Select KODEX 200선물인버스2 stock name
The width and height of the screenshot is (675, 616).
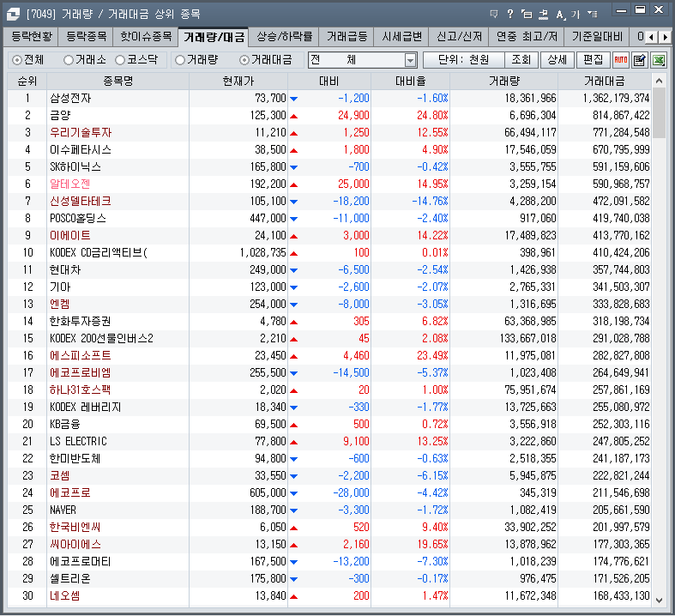point(101,338)
